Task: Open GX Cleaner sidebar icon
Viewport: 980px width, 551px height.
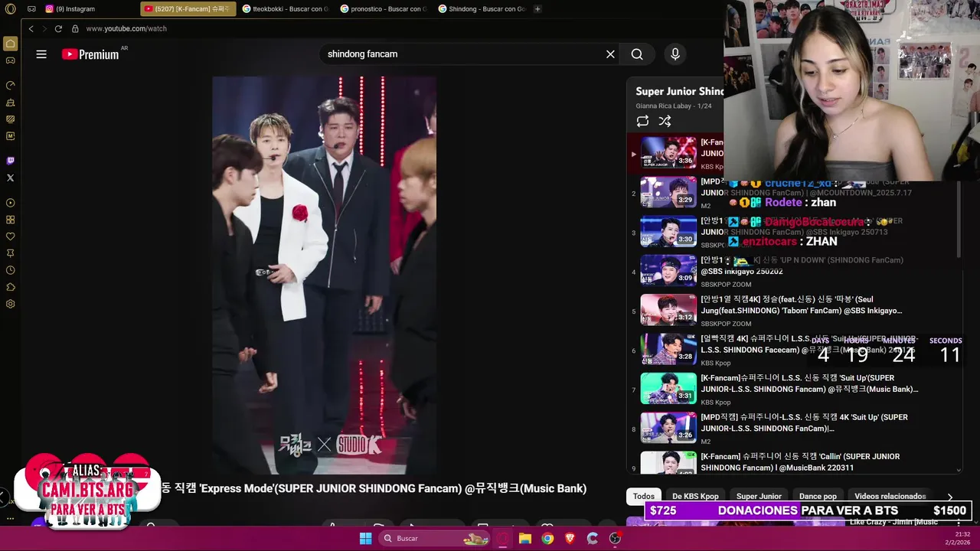Action: tap(10, 103)
